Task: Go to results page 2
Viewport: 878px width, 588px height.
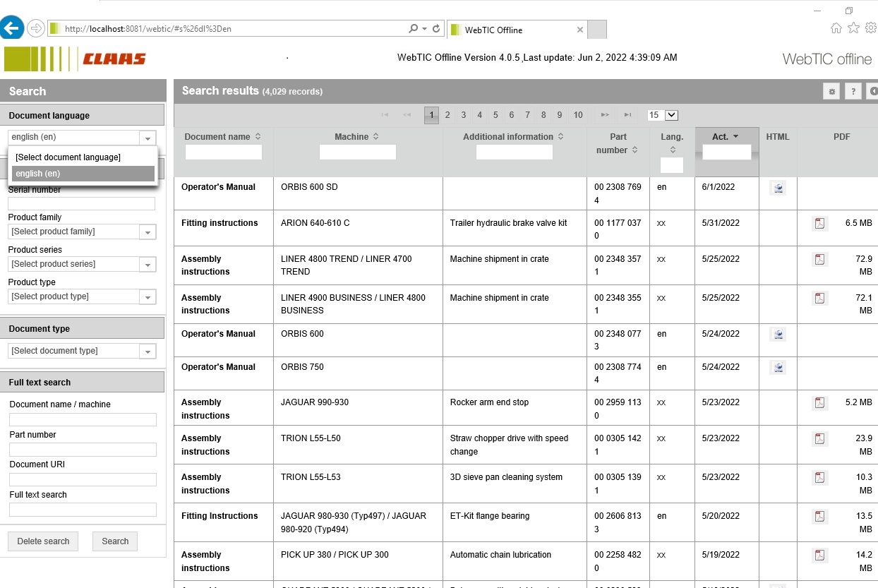Action: tap(447, 115)
